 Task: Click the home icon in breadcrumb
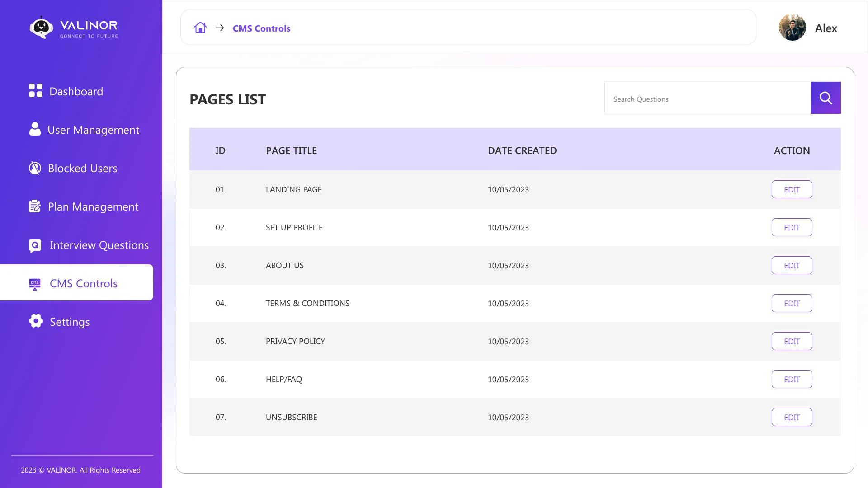(200, 28)
